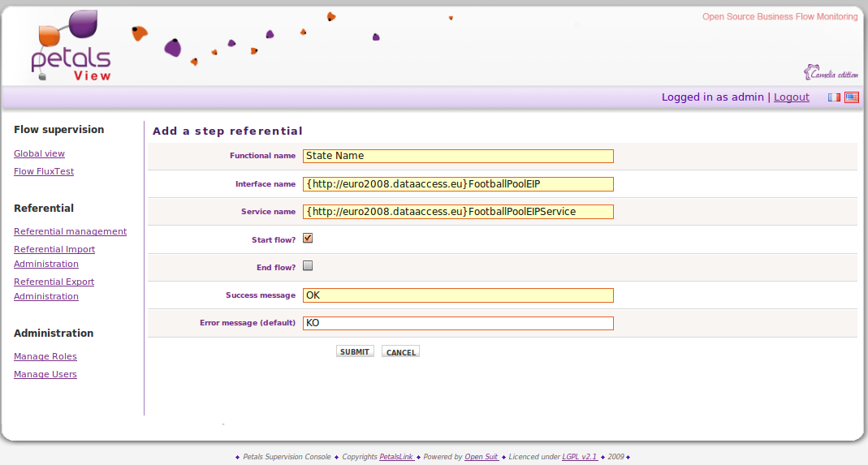The height and width of the screenshot is (465, 868).
Task: Log out of the admin session
Action: click(x=791, y=97)
